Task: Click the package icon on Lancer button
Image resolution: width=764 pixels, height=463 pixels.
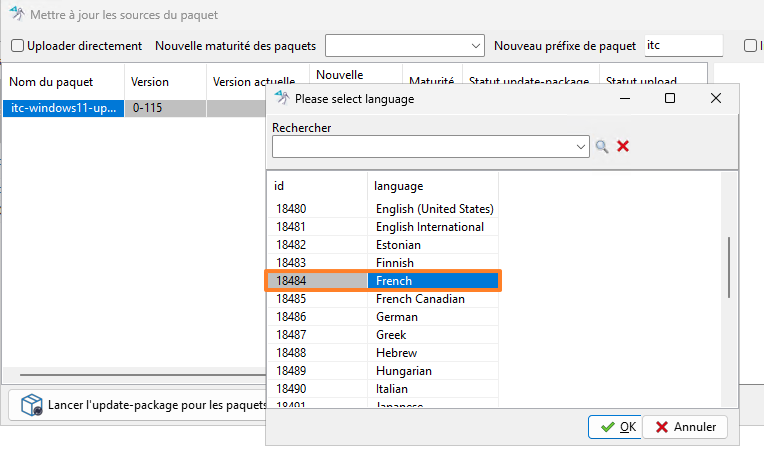Action: click(32, 405)
